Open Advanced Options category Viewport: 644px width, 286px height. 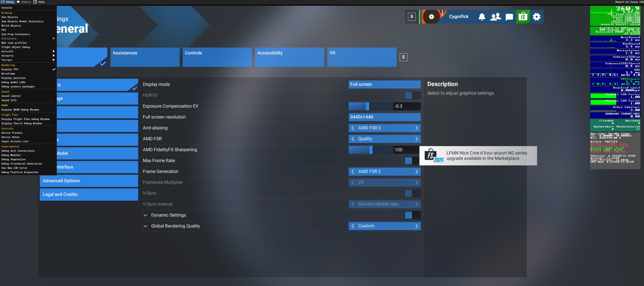click(x=89, y=181)
